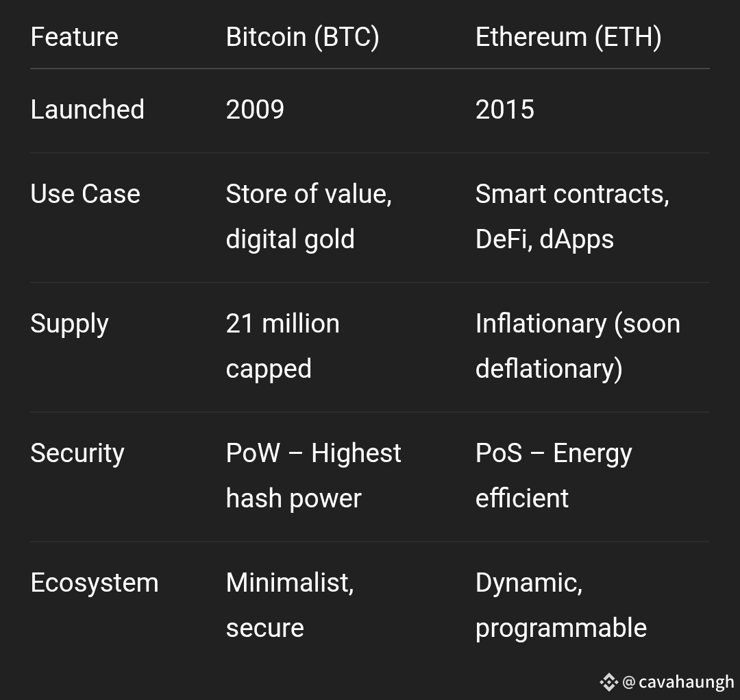The image size is (740, 700).
Task: Click the 2009 launch year cell
Action: [x=255, y=110]
